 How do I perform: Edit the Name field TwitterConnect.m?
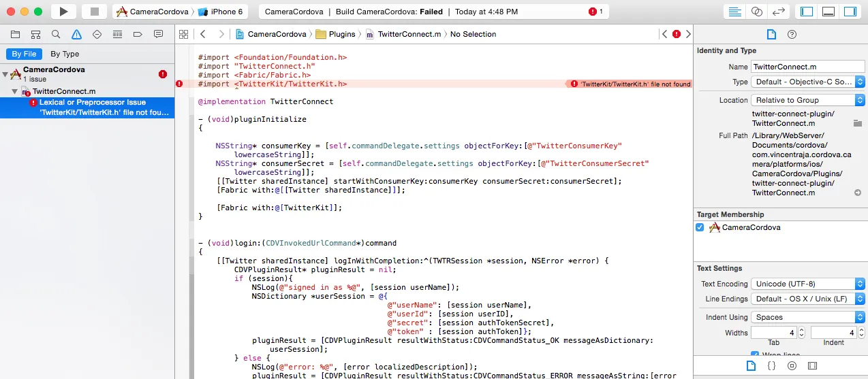(808, 67)
